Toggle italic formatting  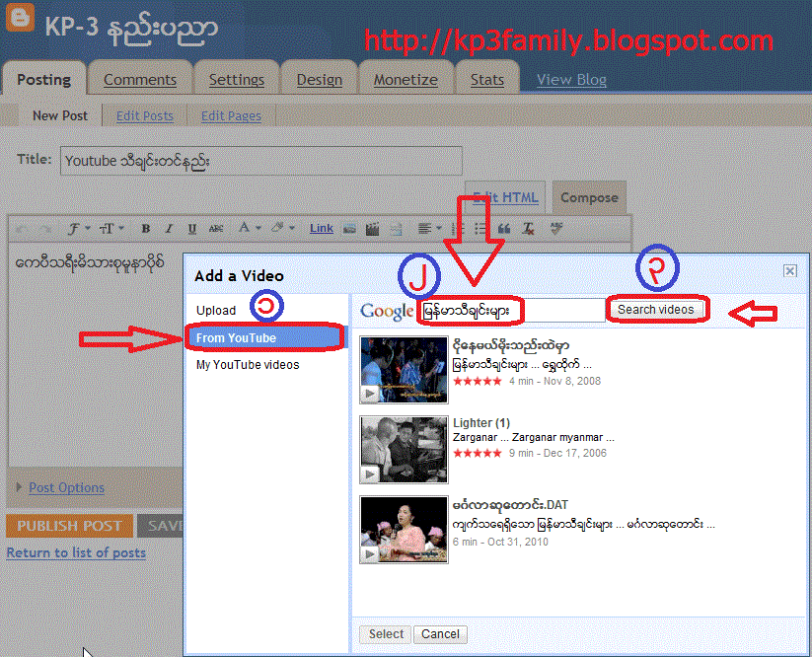[169, 228]
